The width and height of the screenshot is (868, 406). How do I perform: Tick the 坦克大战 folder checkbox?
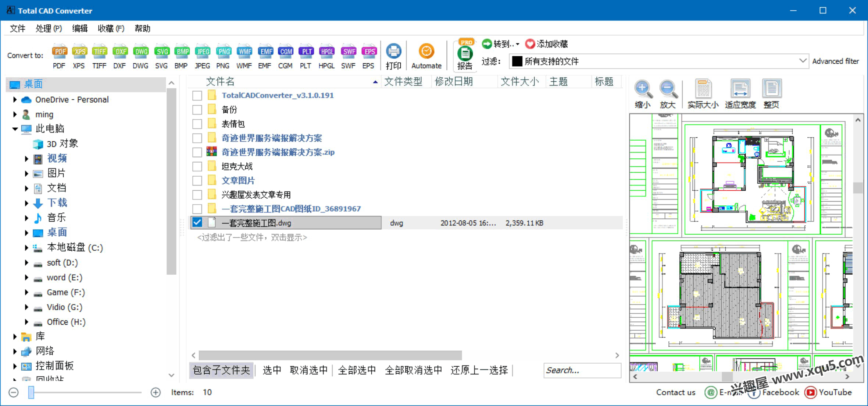(x=197, y=166)
